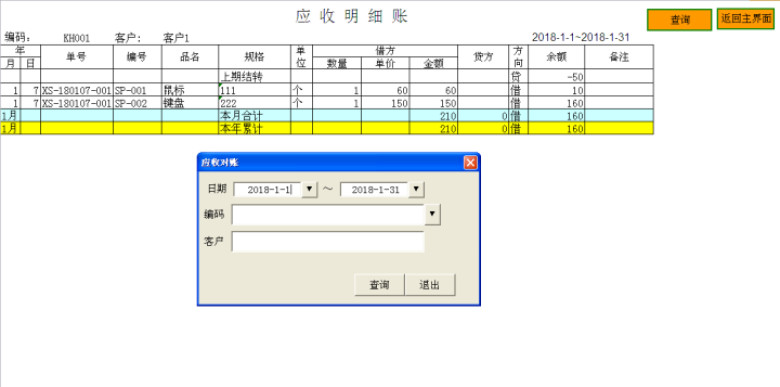780x387 pixels.
Task: Select the 鼠标 product name cell
Action: tap(190, 90)
